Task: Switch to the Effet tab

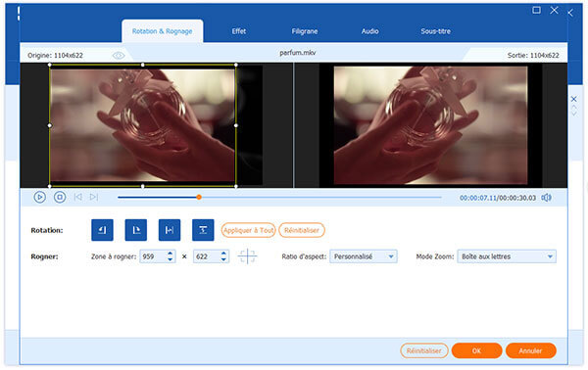Action: coord(239,31)
